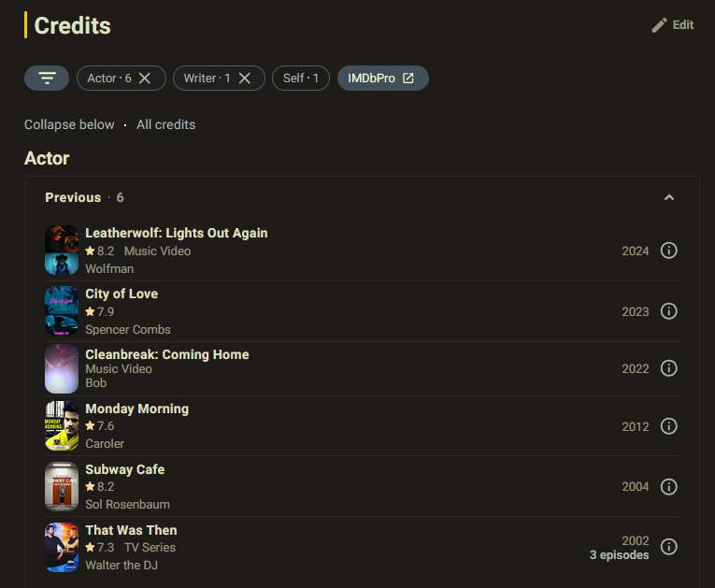
Task: Show info for Cleanbreak: Coming Home
Action: (669, 368)
